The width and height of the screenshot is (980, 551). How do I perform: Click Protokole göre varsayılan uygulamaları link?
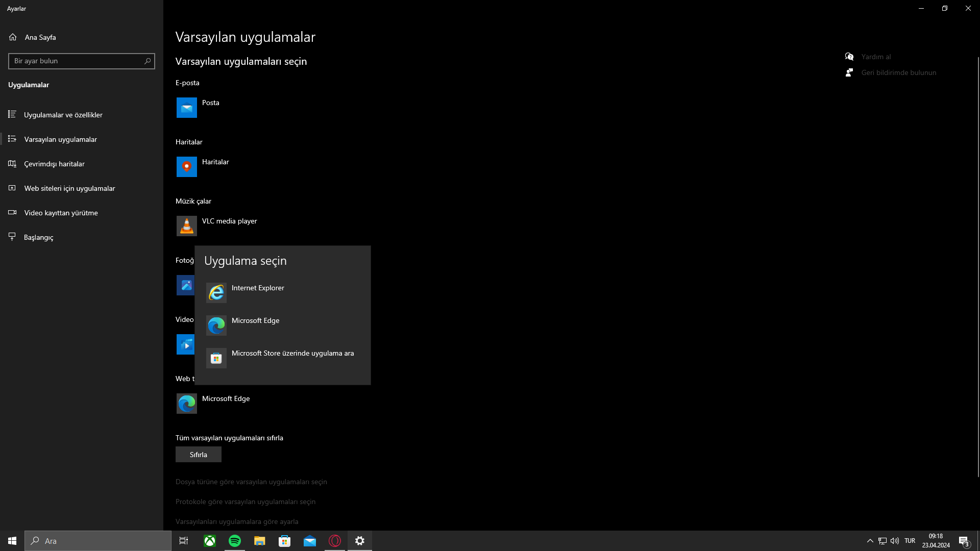(x=246, y=502)
